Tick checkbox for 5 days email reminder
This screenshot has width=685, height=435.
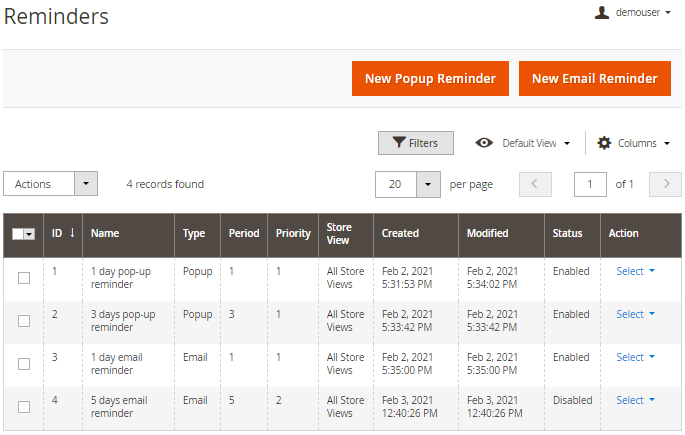point(24,407)
